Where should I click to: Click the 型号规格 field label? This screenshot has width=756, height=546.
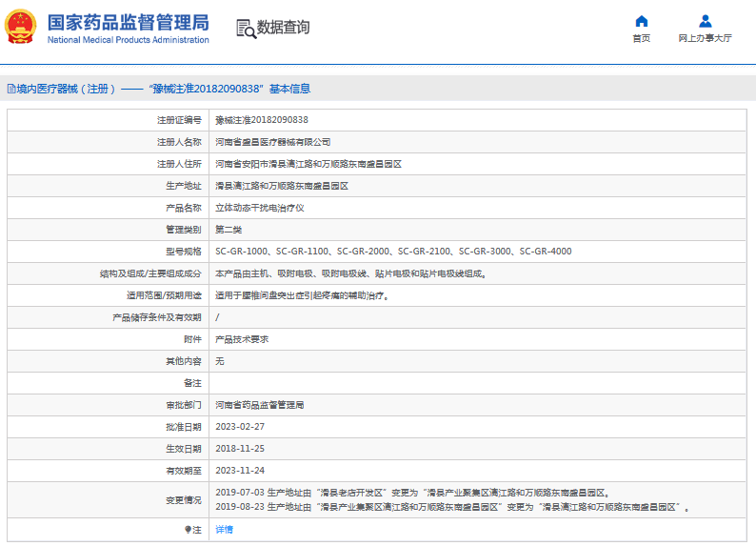[x=183, y=252]
